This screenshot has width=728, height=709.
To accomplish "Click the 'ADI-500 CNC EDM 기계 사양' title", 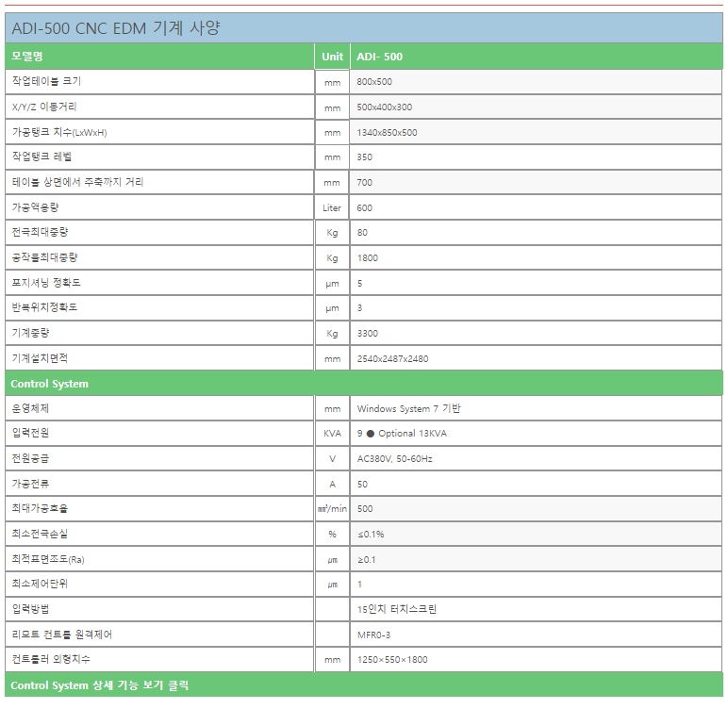I will tap(115, 28).
